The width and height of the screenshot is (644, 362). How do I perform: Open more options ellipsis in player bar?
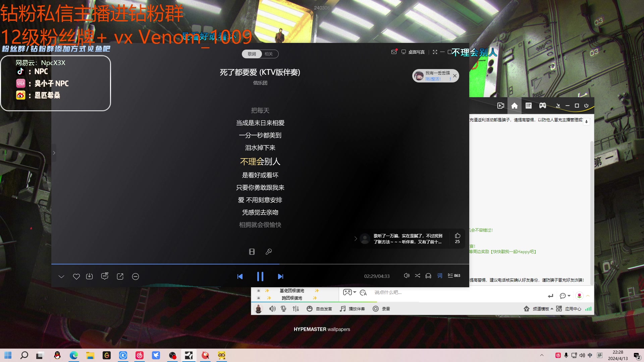click(x=136, y=277)
